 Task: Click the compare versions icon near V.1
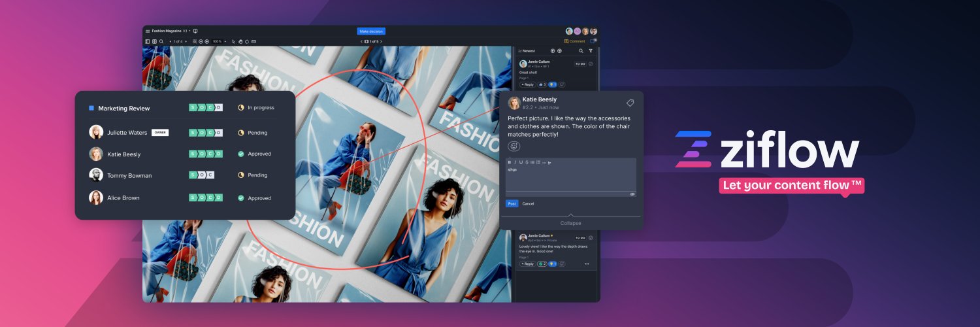(x=195, y=31)
